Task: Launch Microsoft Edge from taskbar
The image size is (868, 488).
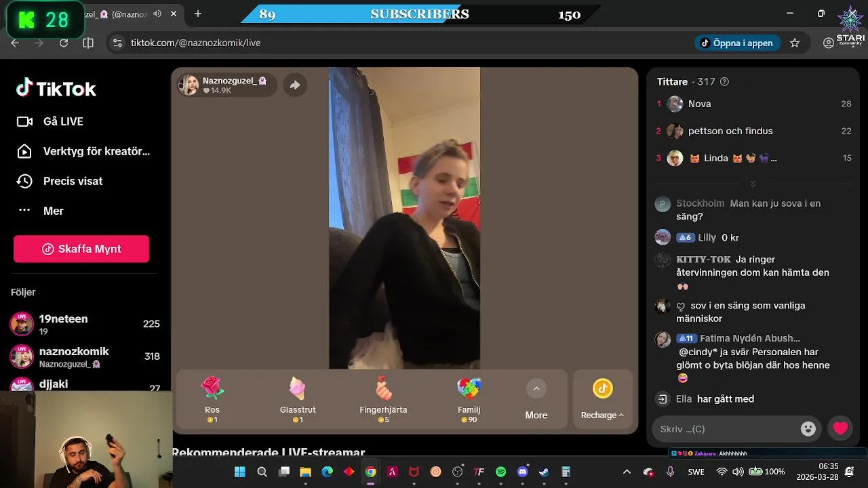Action: pyautogui.click(x=328, y=472)
